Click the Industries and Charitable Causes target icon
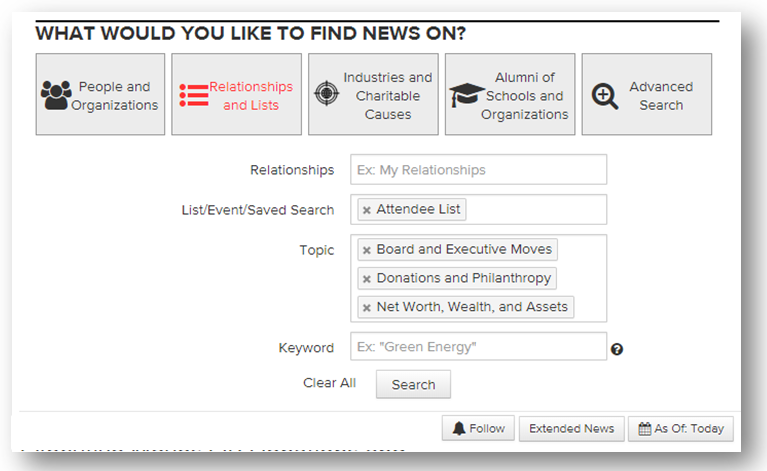Image resolution: width=767 pixels, height=471 pixels. point(326,94)
